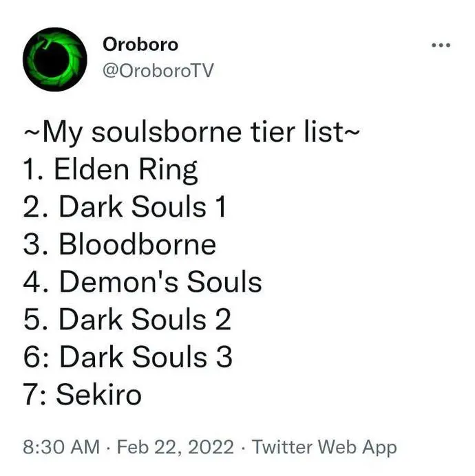The width and height of the screenshot is (475, 476).
Task: Click the green Oroboro profile avatar
Action: [54, 59]
